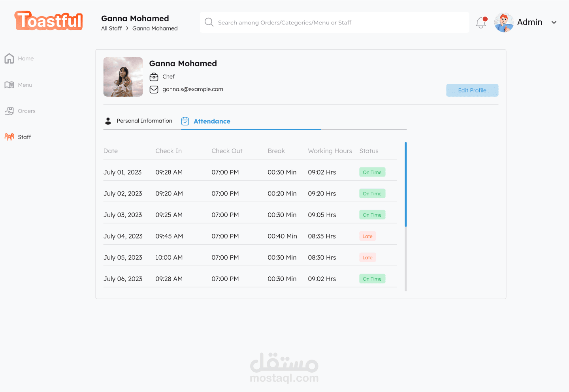Click the Date column header
The width and height of the screenshot is (569, 392).
111,151
